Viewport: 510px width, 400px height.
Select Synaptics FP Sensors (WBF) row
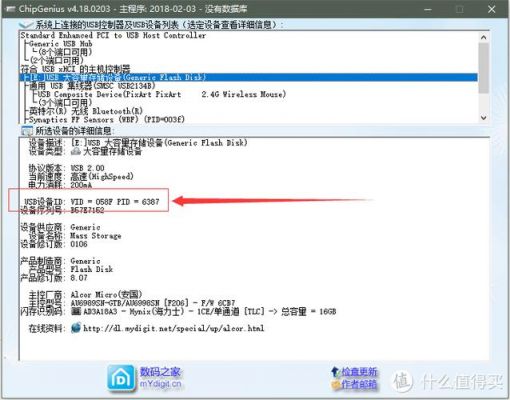107,119
